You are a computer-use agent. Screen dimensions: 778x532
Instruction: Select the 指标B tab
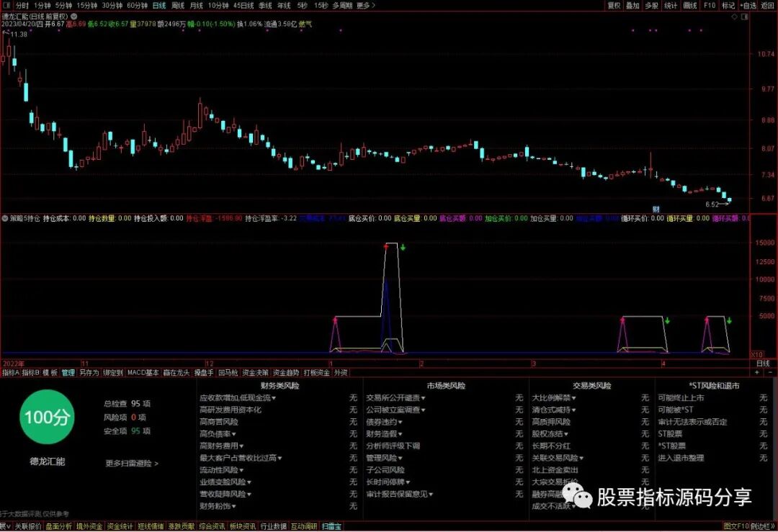31,372
